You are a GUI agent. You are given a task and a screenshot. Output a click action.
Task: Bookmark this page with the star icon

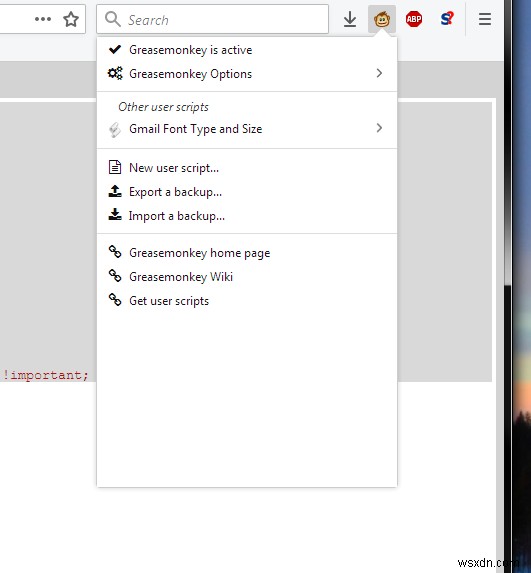(71, 19)
